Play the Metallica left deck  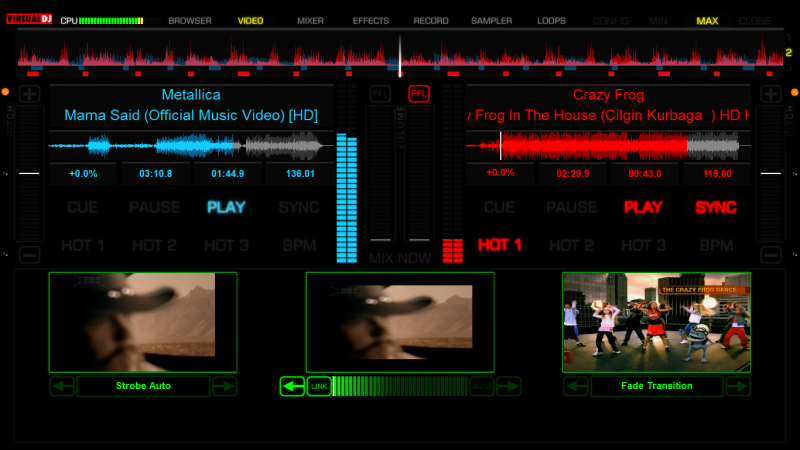(x=227, y=207)
